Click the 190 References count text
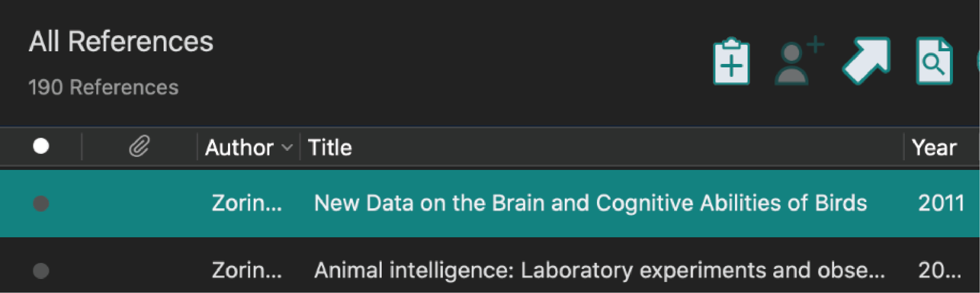 103,87
